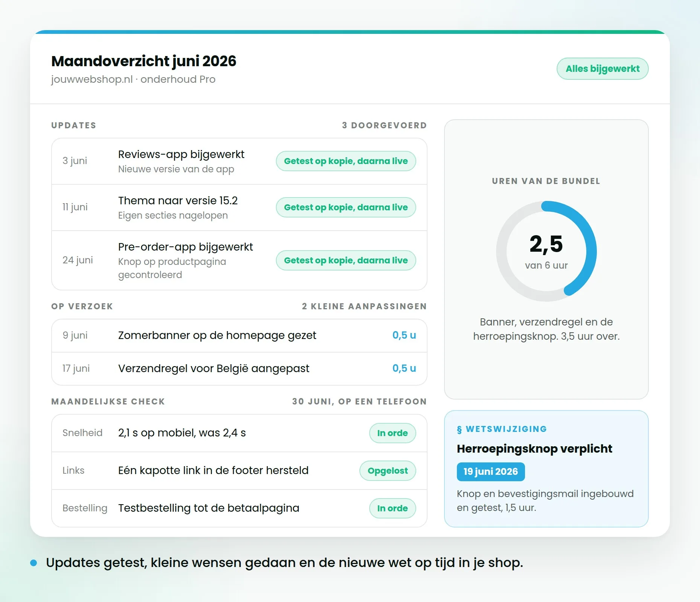
Task: Select '2,1 s op mobiel, was 2,4 s'
Action: coord(182,433)
